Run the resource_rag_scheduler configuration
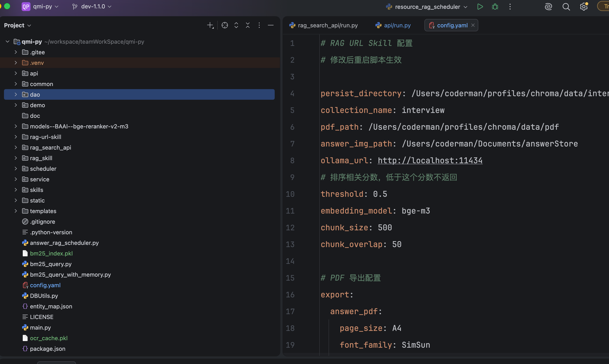 480,7
